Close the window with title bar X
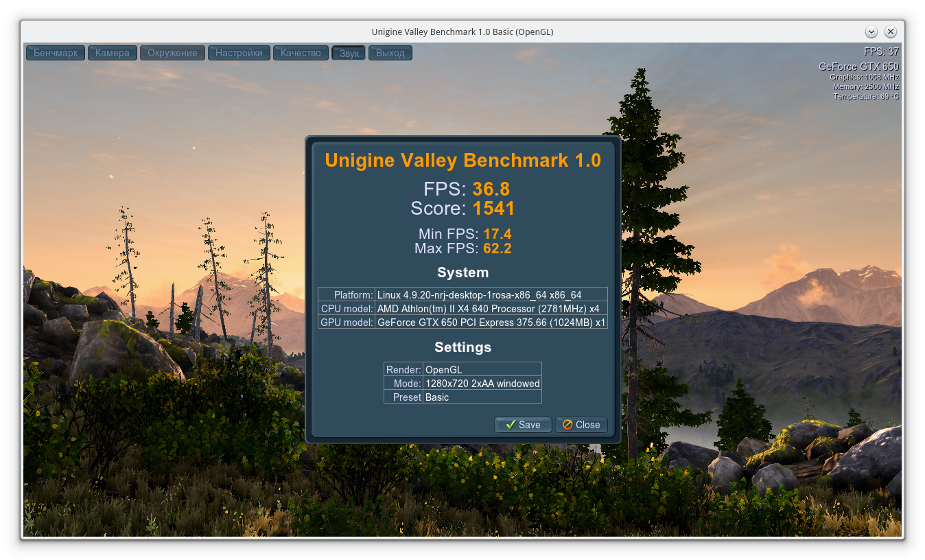This screenshot has height=560, width=925. [x=891, y=32]
